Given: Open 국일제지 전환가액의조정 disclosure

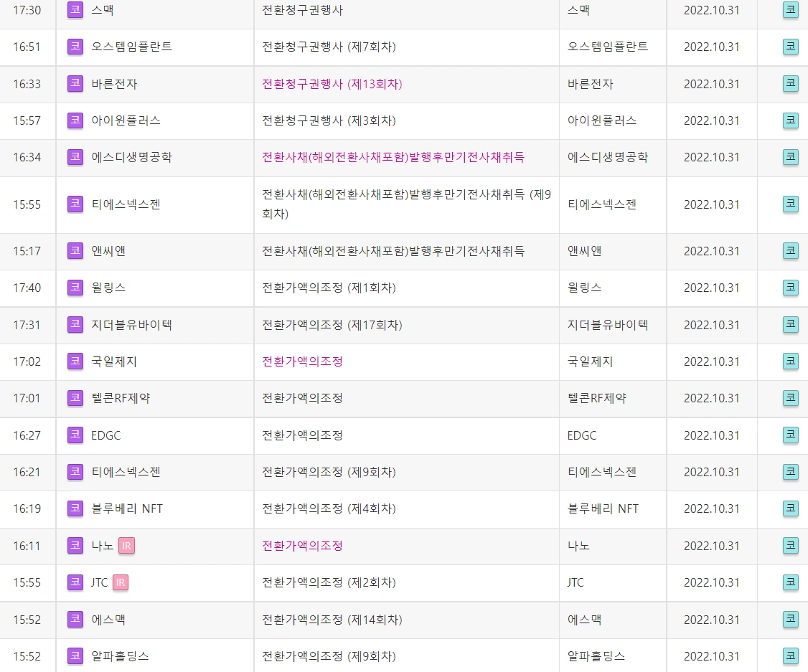Looking at the screenshot, I should 303,361.
